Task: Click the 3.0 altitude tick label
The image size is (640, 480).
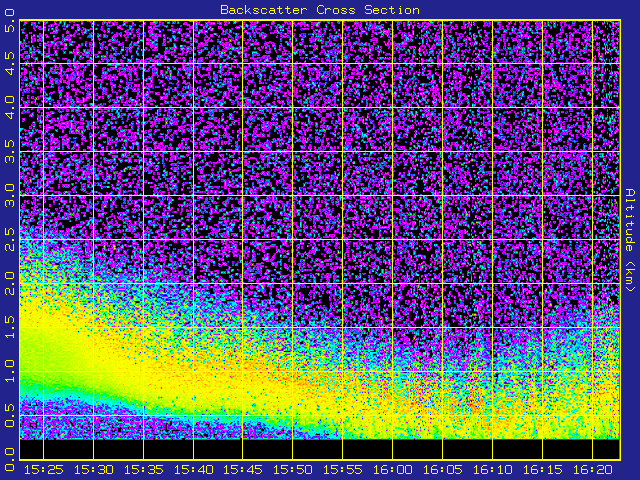Action: click(x=10, y=195)
